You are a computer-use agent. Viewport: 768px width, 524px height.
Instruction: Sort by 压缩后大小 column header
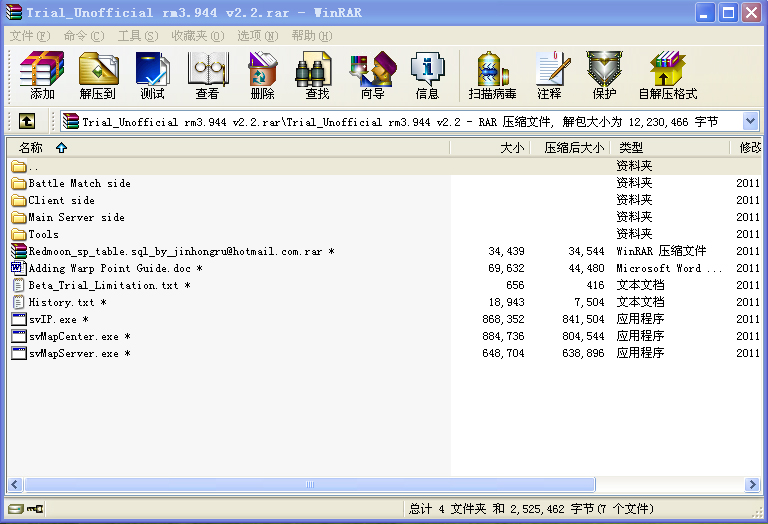pos(570,147)
